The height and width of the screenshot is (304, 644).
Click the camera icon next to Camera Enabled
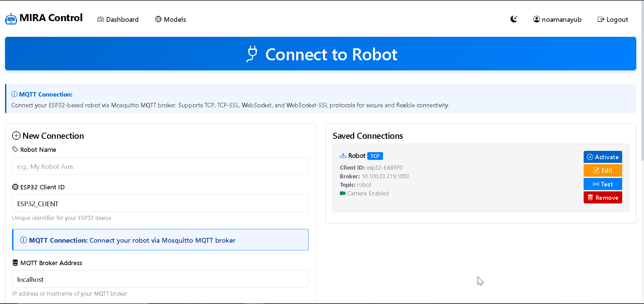pyautogui.click(x=342, y=193)
